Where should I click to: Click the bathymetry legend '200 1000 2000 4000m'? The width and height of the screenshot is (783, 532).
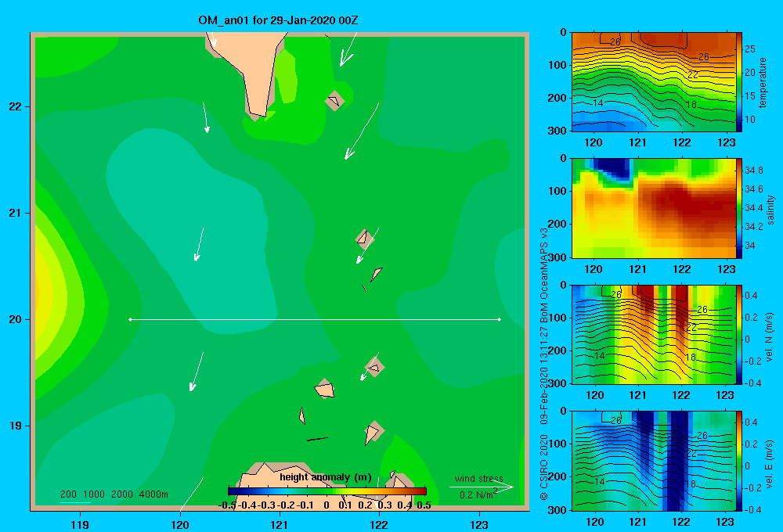(x=114, y=494)
